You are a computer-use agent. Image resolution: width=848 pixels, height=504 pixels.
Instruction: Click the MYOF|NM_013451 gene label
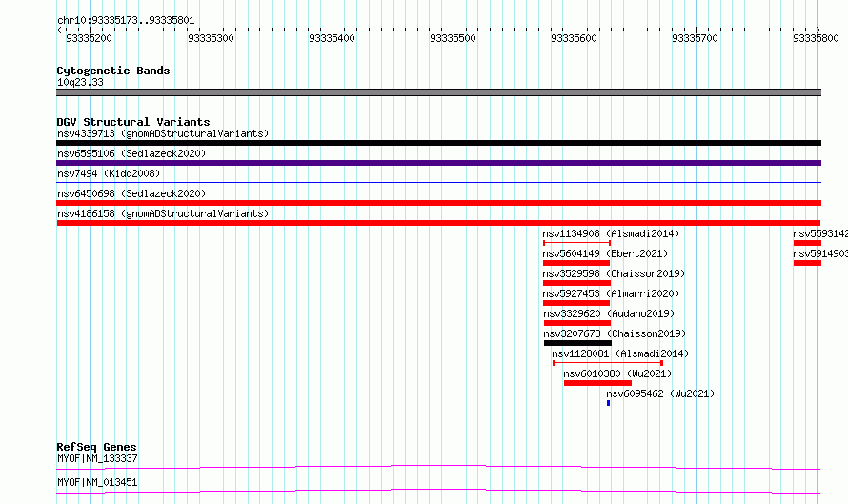point(97,482)
